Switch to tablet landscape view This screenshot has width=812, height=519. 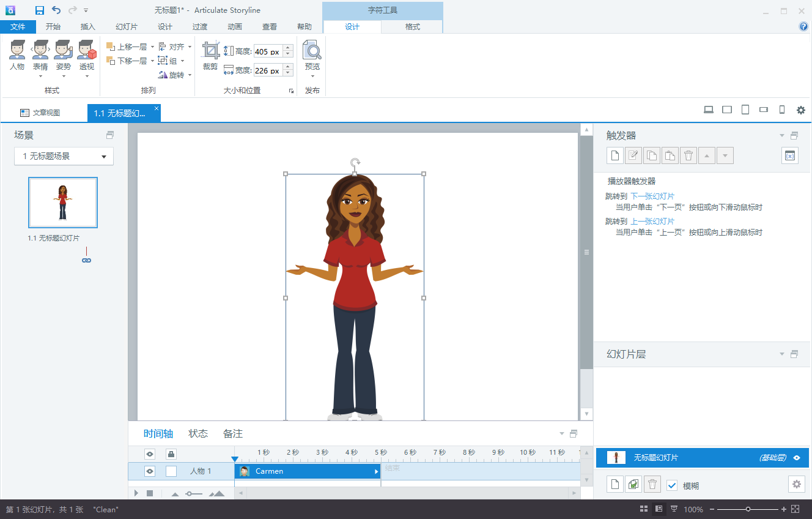click(727, 110)
